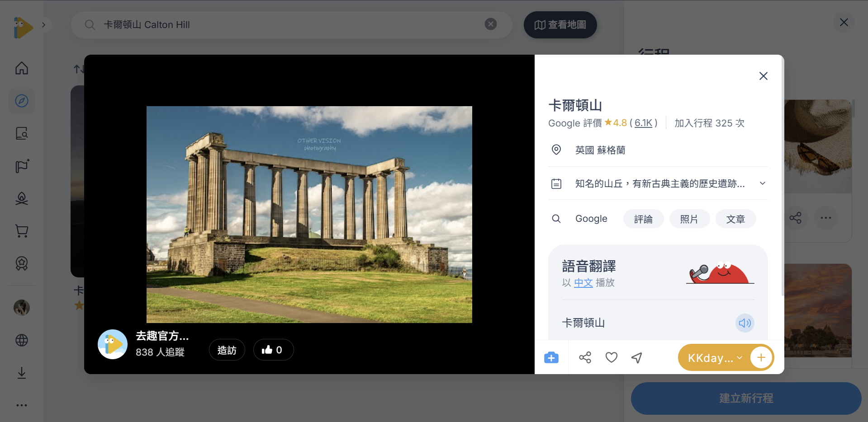
Task: Click the location pin icon beside 英國 蘇格蘭
Action: point(556,150)
